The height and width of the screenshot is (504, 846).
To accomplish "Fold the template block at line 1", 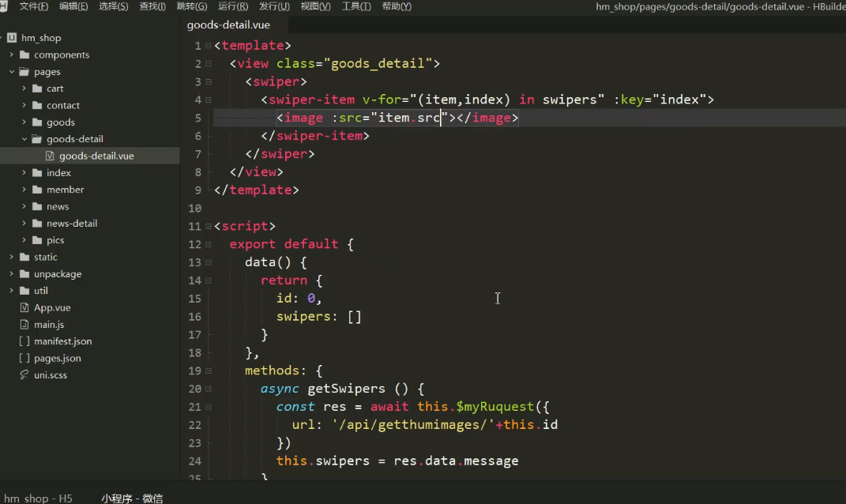I will click(209, 46).
